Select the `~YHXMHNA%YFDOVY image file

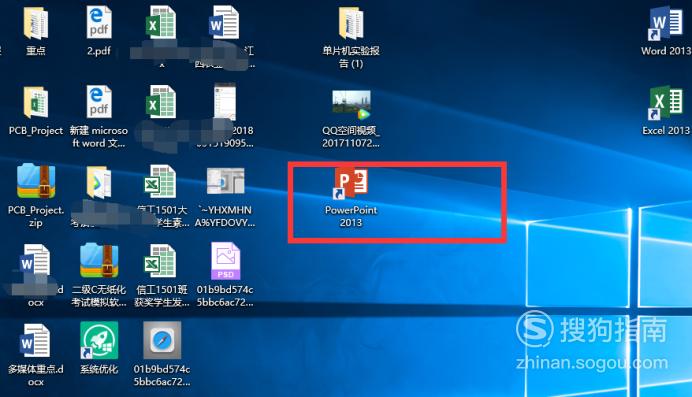(x=225, y=181)
